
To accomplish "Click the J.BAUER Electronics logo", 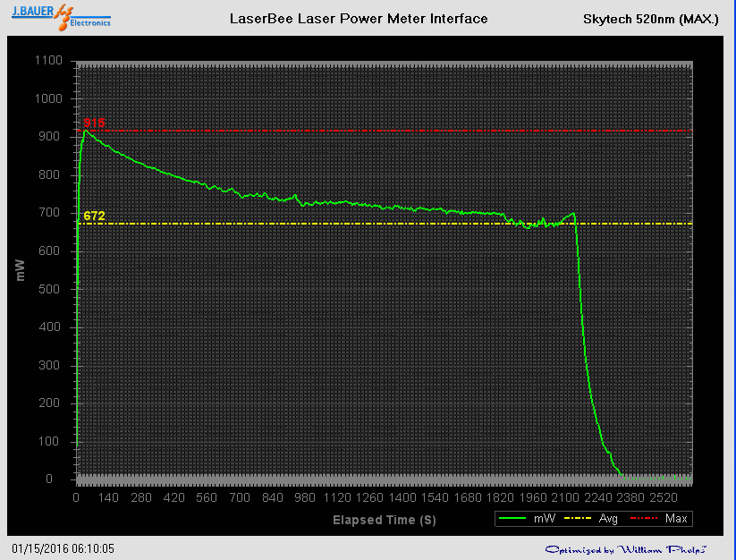I will [x=62, y=18].
